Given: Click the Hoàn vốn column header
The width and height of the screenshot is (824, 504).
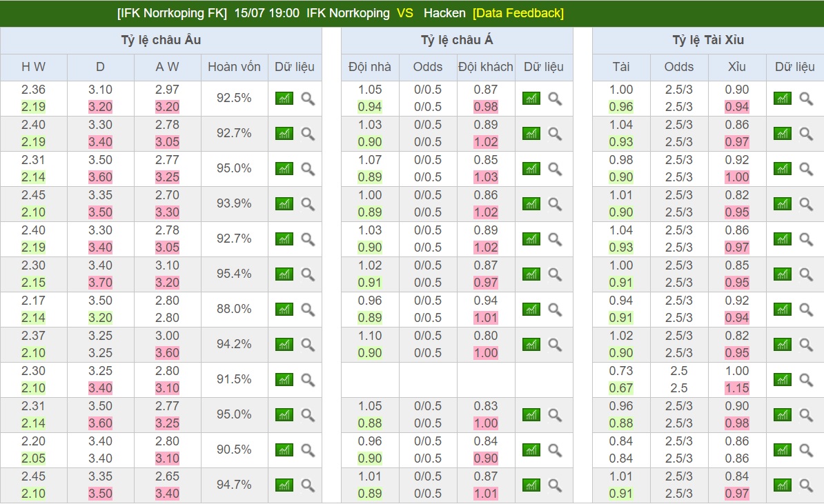Looking at the screenshot, I should pyautogui.click(x=234, y=67).
